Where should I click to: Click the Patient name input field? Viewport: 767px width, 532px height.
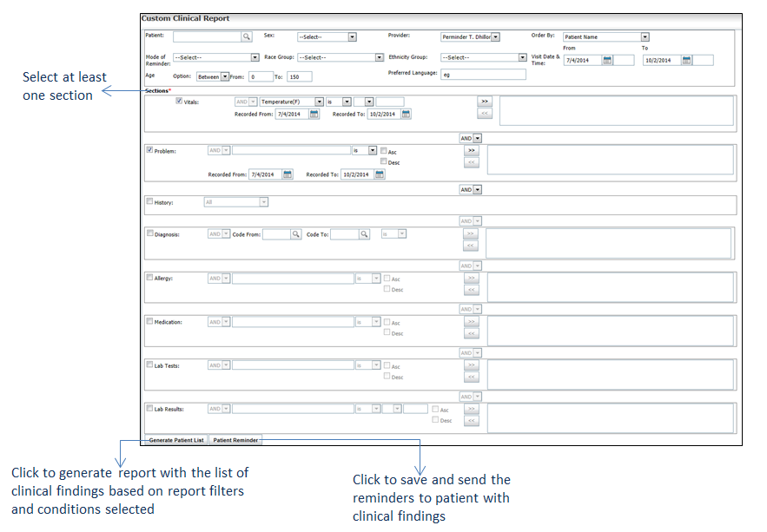point(208,36)
